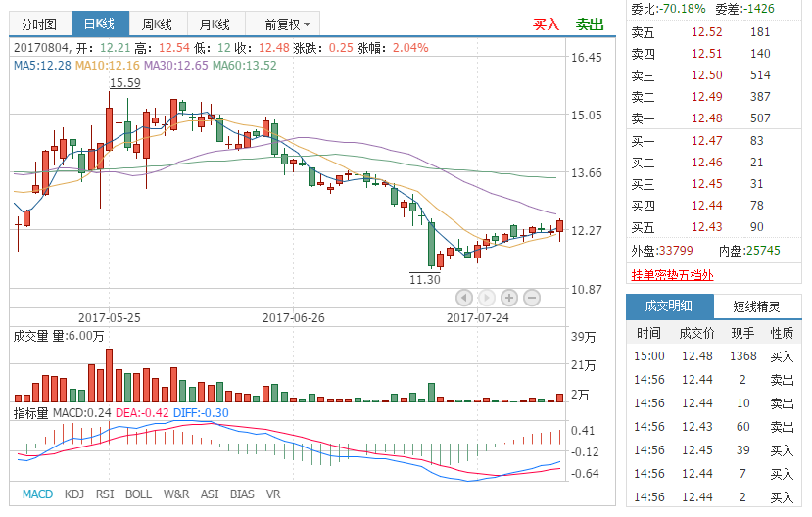812x517 pixels.
Task: Select the 周K线 weekly chart tab
Action: 155,24
